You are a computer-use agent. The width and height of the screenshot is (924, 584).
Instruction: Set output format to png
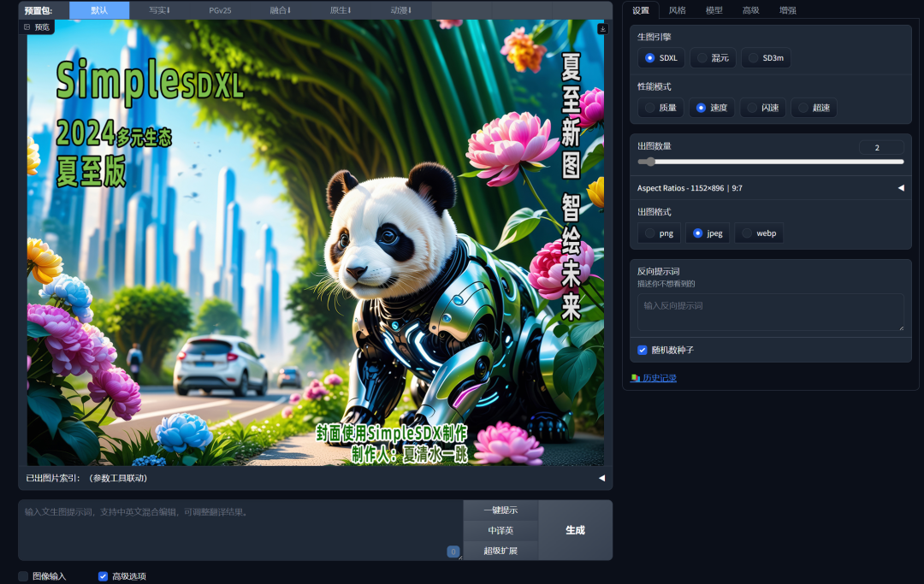point(659,233)
